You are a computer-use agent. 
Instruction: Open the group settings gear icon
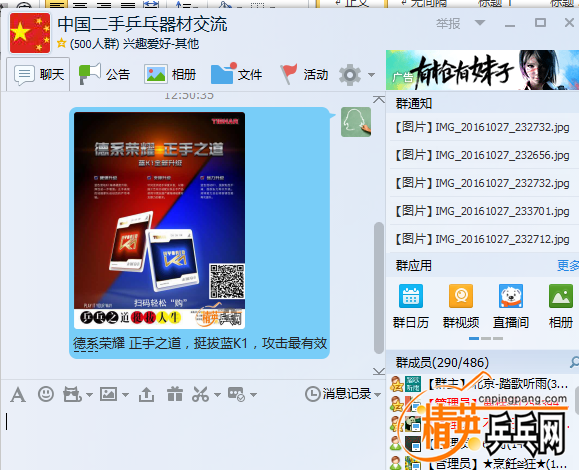point(350,75)
